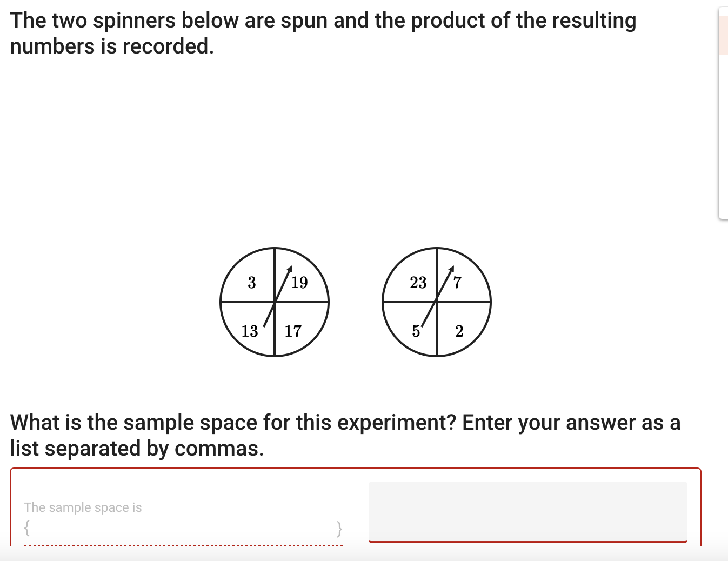The height and width of the screenshot is (561, 728).
Task: Select the number 13 on the left spinner
Action: 250,331
